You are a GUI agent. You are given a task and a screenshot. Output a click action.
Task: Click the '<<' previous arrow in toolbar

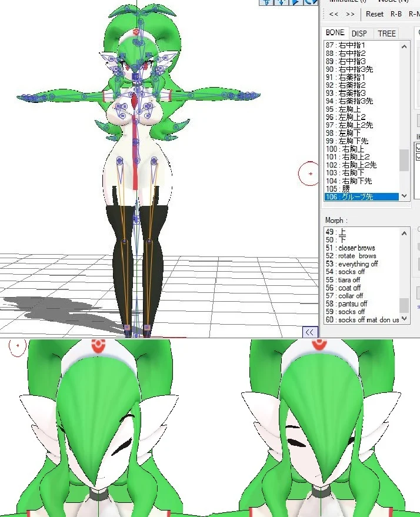click(x=334, y=14)
